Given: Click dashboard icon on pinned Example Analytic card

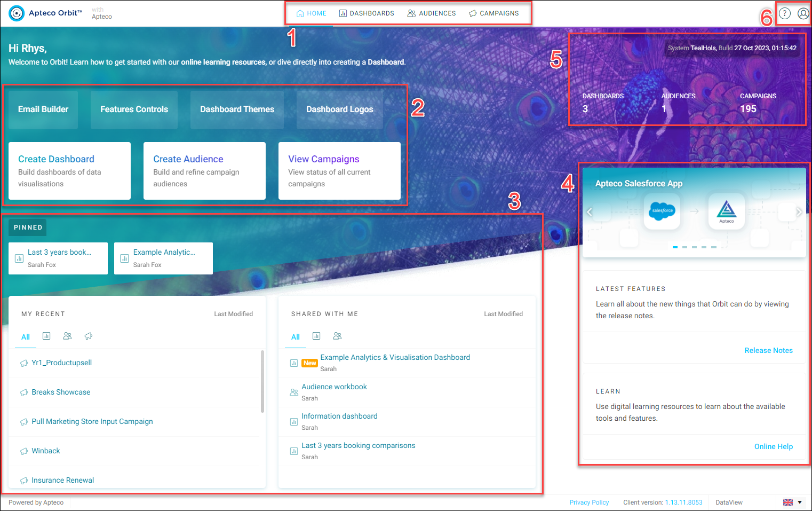Looking at the screenshot, I should [125, 258].
